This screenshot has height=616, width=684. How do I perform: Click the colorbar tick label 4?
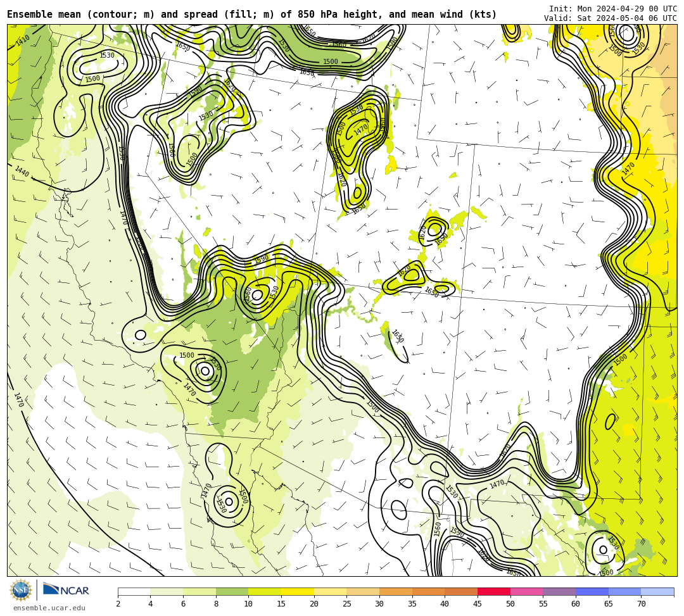151,604
